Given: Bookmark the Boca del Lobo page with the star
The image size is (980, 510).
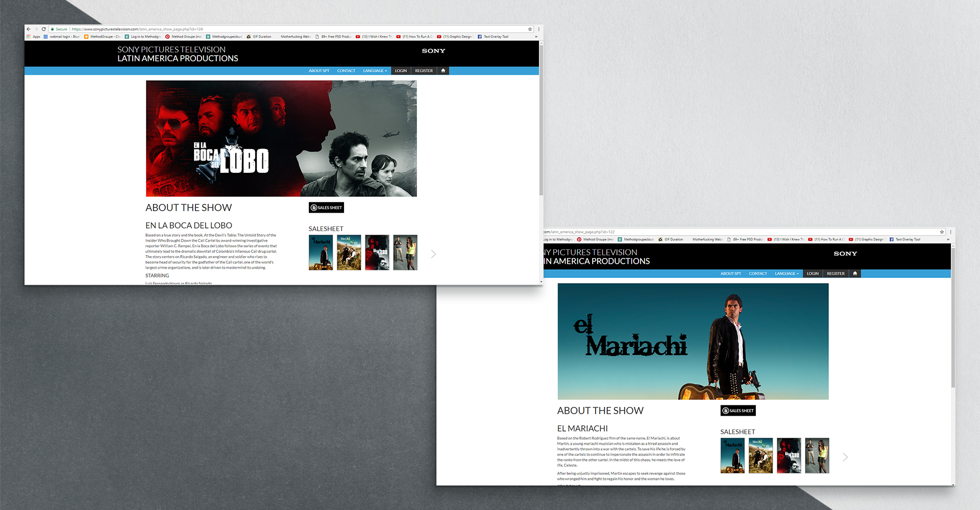Looking at the screenshot, I should [530, 29].
